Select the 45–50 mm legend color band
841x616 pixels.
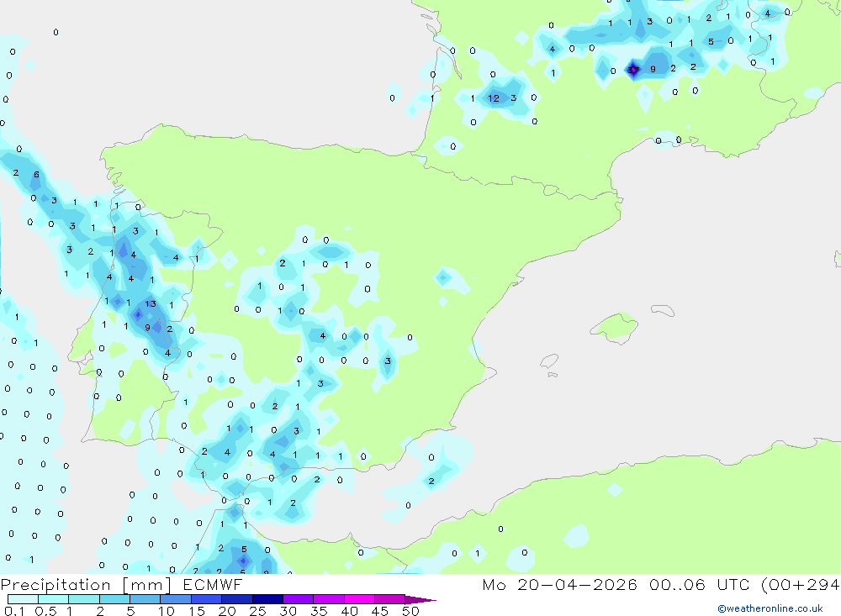pos(390,599)
